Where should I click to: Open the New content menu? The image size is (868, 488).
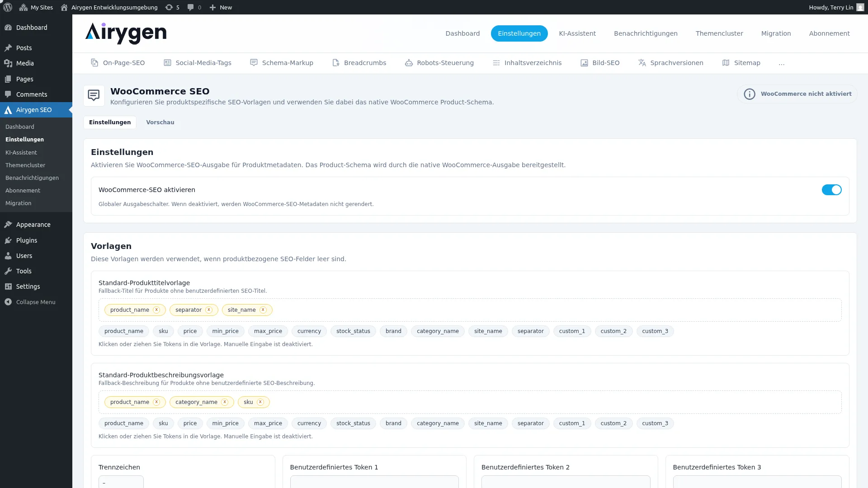click(x=221, y=7)
